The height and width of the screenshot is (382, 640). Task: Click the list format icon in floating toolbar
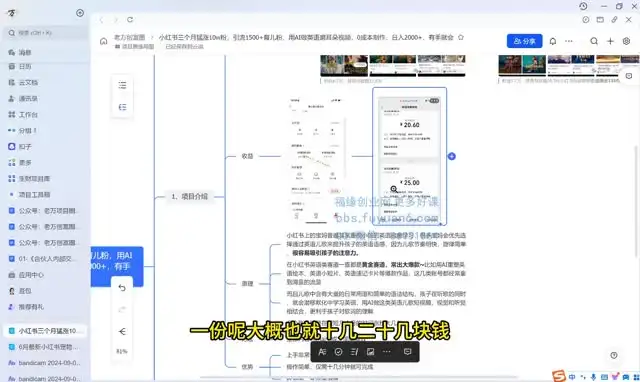click(354, 352)
